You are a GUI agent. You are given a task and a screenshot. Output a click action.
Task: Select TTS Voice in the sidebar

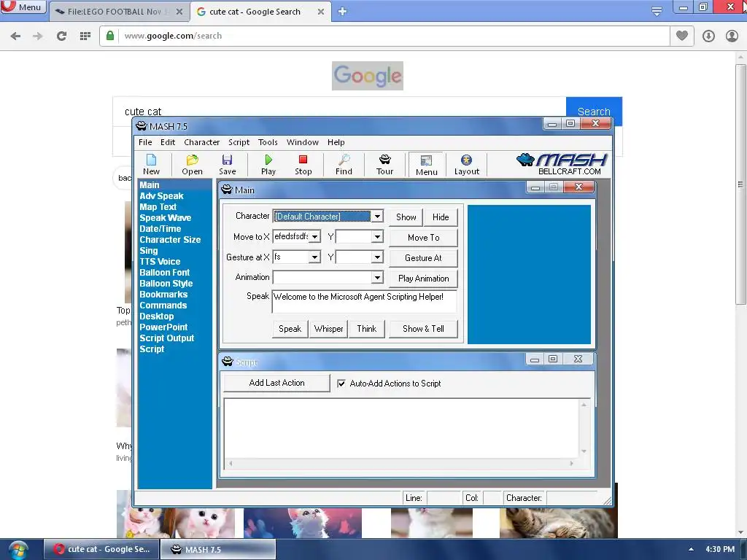coord(160,262)
